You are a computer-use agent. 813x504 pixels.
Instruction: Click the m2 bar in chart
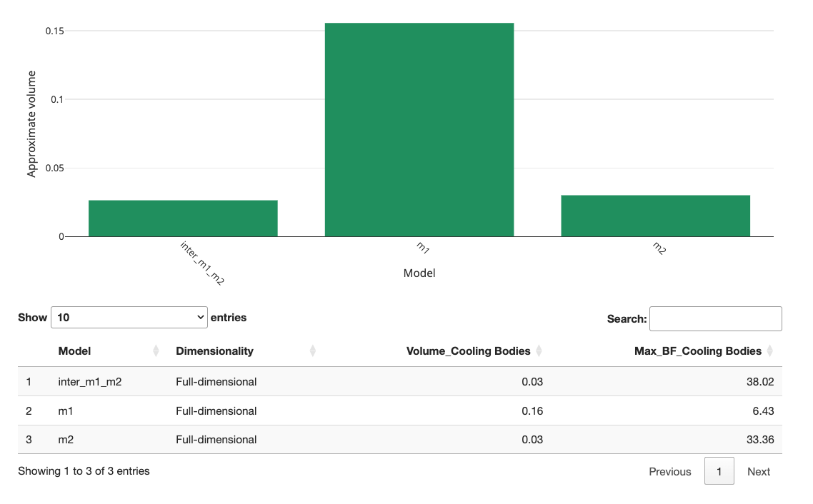(655, 216)
